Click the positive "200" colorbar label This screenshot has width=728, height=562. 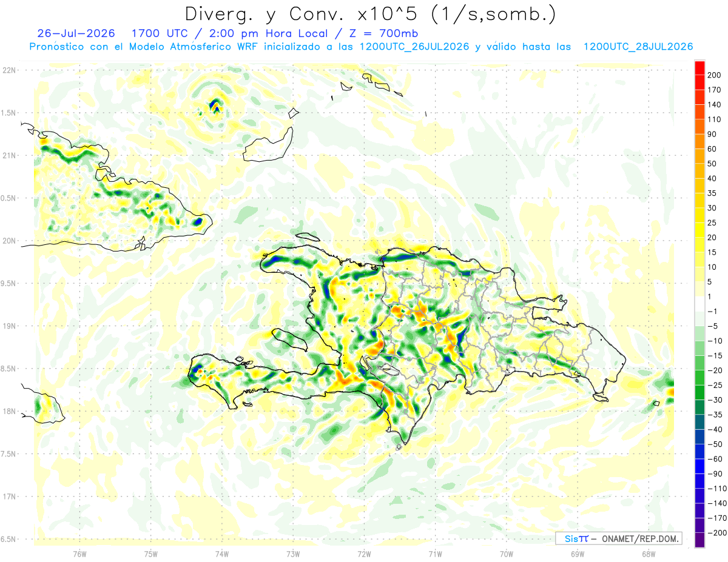click(x=714, y=75)
